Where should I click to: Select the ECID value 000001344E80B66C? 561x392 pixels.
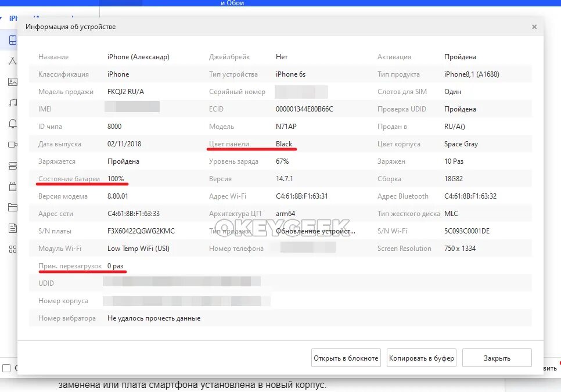click(x=304, y=109)
